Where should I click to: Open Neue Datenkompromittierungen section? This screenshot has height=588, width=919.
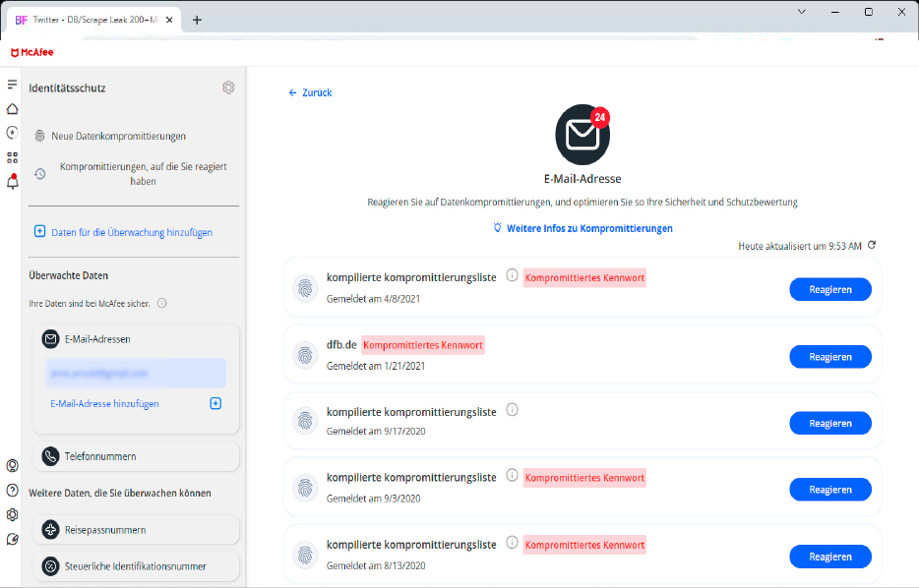[x=118, y=136]
